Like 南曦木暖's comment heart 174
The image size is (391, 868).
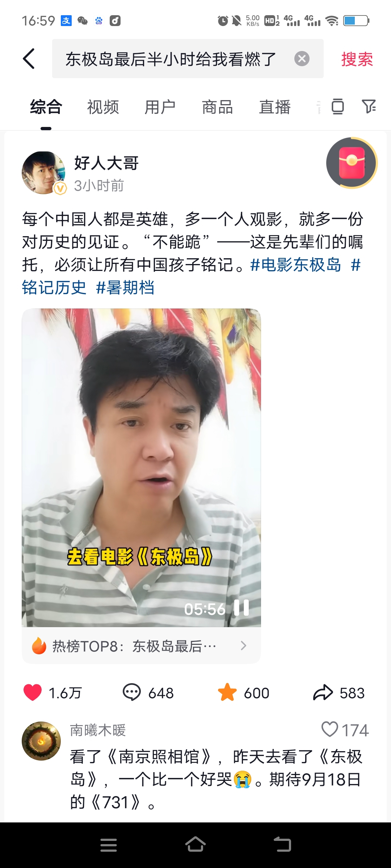coord(330,729)
